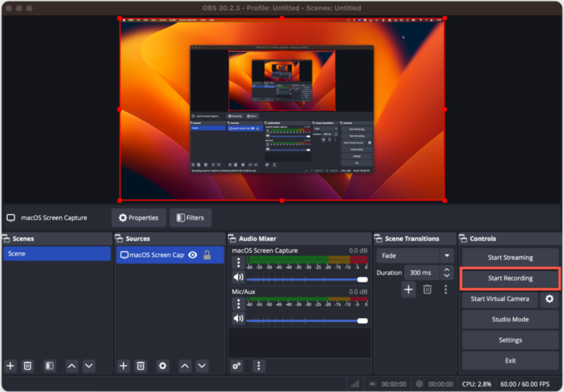Open source properties gear in Sources panel
The width and height of the screenshot is (564, 392).
click(x=162, y=366)
